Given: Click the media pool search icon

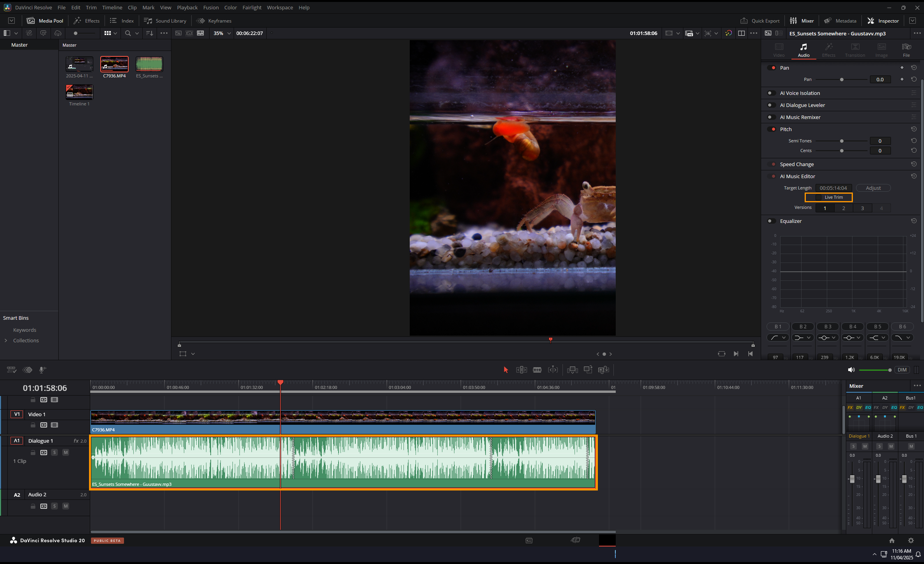Looking at the screenshot, I should click(128, 33).
